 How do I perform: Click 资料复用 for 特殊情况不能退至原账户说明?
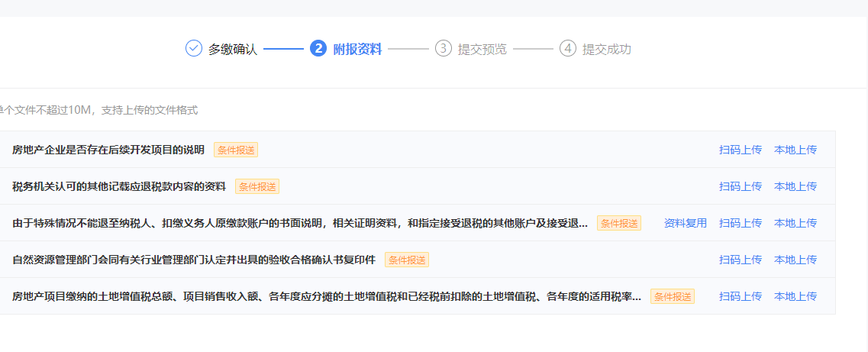coord(685,223)
